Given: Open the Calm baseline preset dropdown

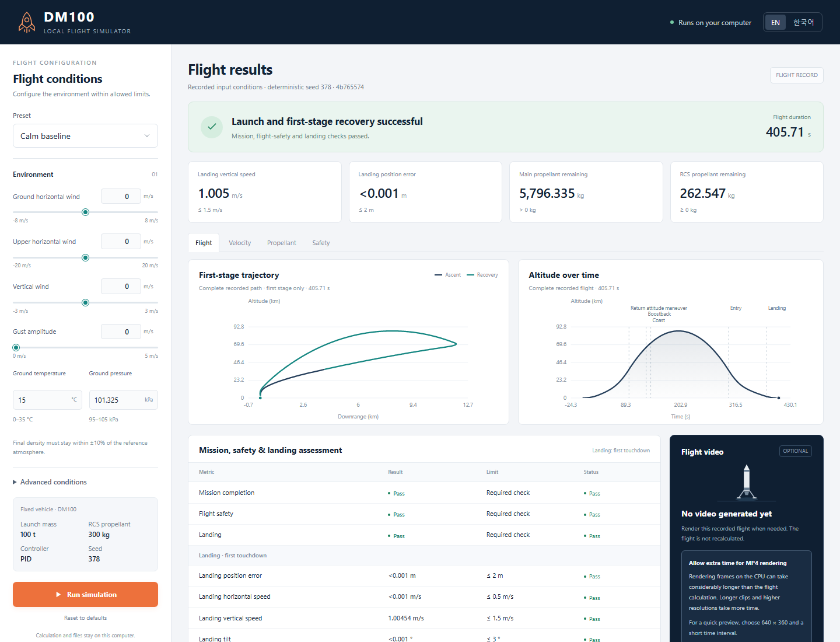Looking at the screenshot, I should (x=85, y=136).
